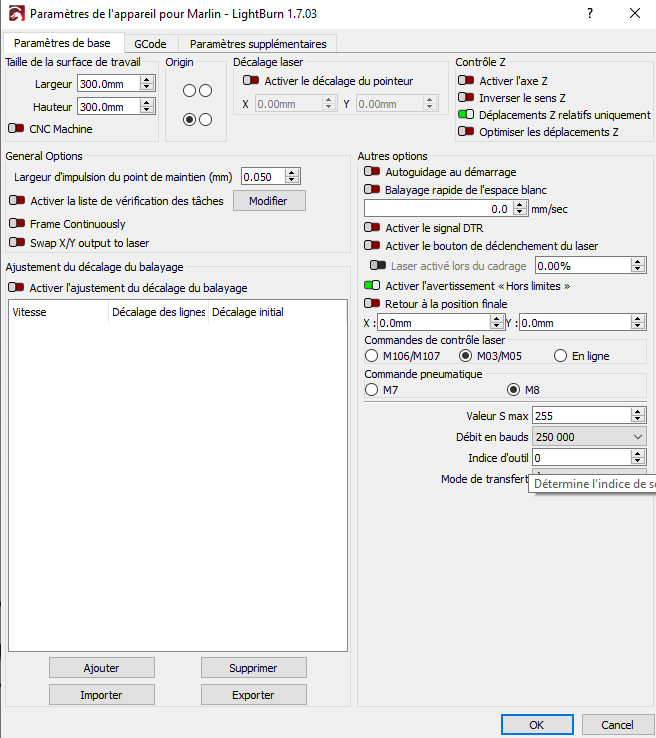Click the pulse width 0.050 spinner
656x738 pixels.
pos(292,177)
